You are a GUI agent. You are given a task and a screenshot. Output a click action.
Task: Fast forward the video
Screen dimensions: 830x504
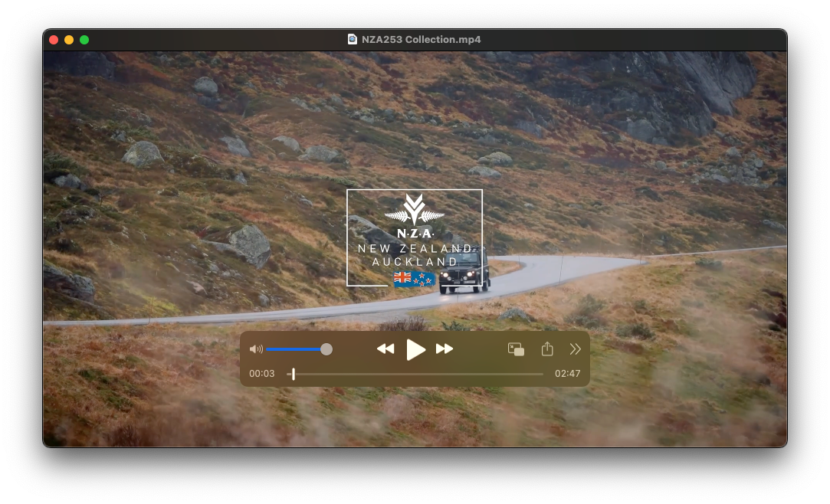click(x=444, y=349)
